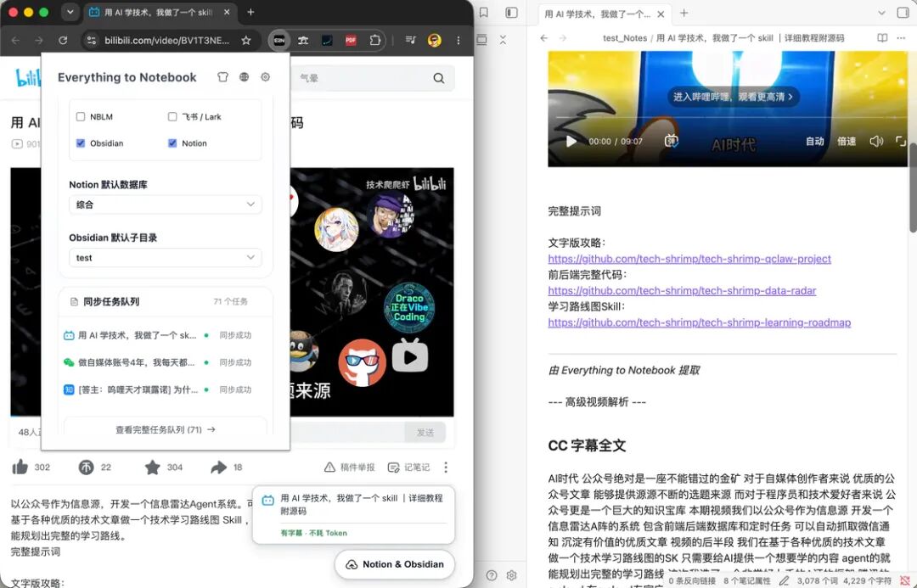Open a new Chrome tab
Screen dimensions: 917x588
(x=250, y=12)
